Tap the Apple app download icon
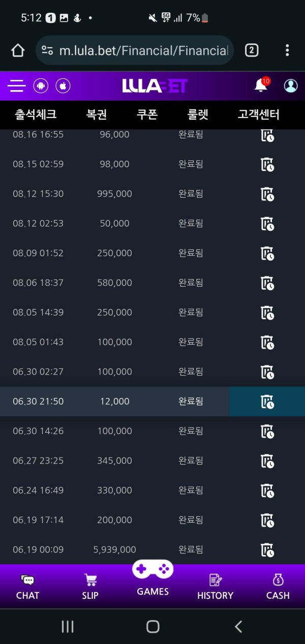305x644 pixels. click(x=63, y=85)
